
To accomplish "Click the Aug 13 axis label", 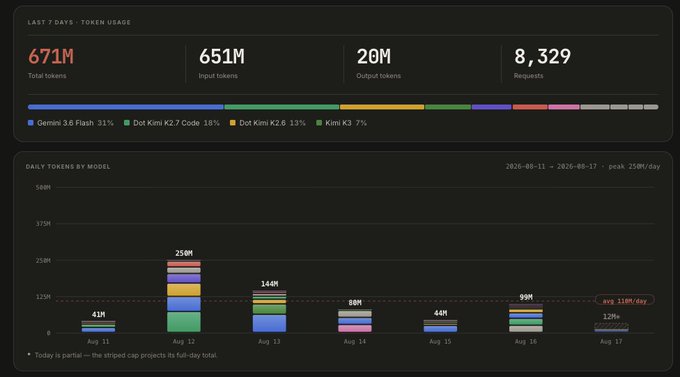I will [x=269, y=342].
